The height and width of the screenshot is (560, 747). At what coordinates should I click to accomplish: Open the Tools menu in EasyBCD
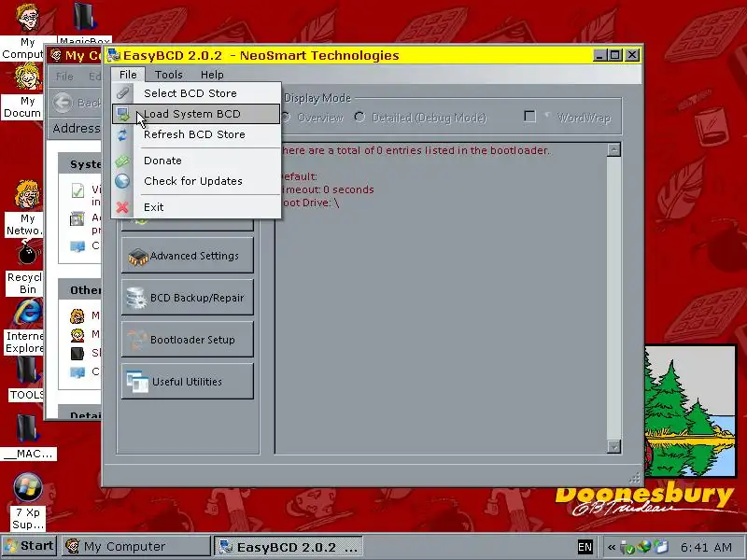pos(169,75)
